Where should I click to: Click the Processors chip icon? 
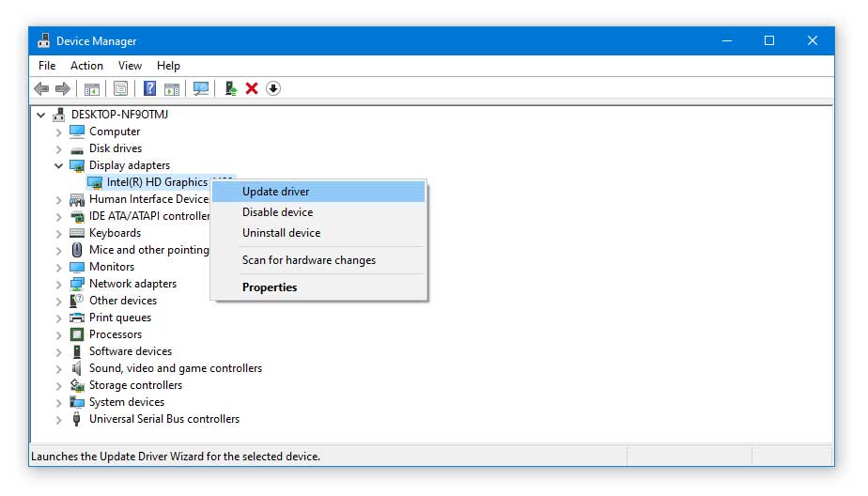[x=77, y=334]
